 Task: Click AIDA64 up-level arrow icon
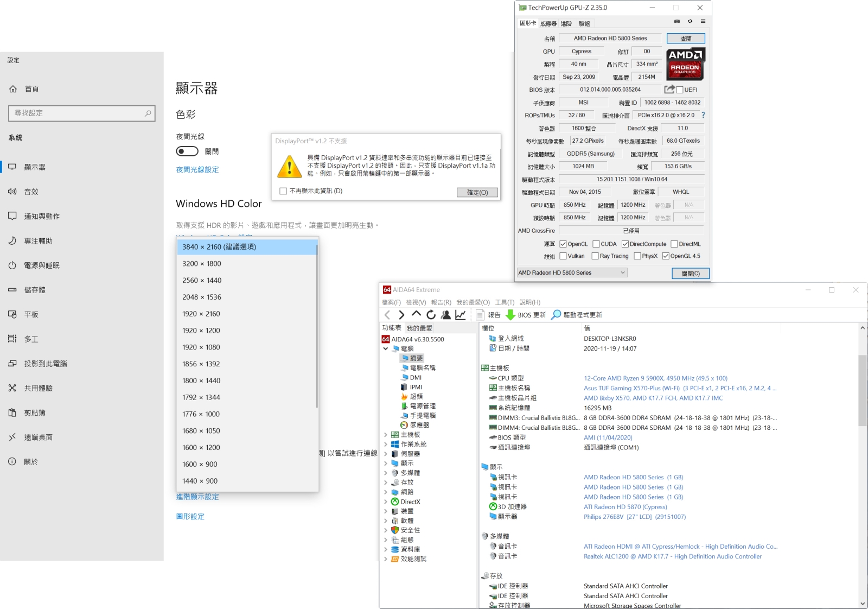(x=416, y=314)
